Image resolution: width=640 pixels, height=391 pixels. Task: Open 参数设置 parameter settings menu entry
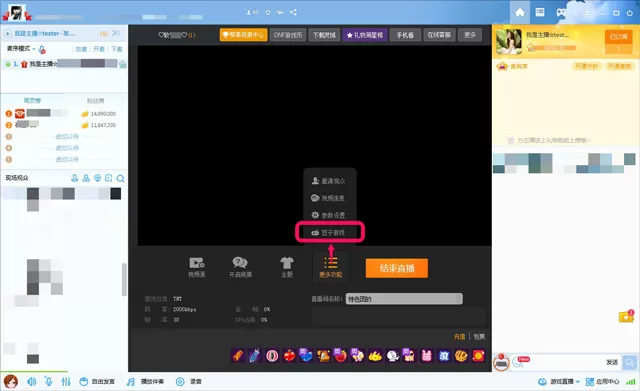329,215
